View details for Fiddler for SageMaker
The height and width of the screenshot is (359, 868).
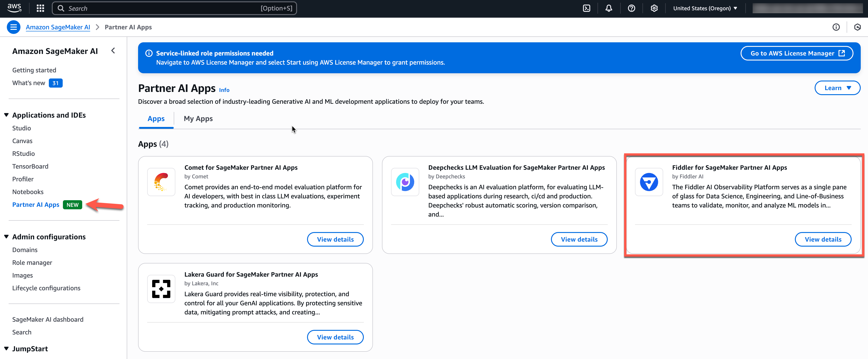click(x=823, y=239)
